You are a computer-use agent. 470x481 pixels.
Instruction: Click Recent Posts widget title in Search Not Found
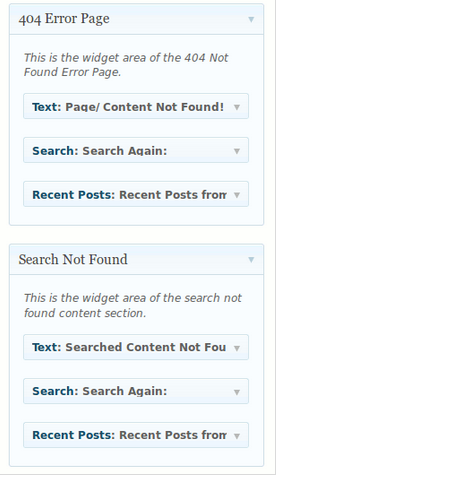(x=129, y=435)
